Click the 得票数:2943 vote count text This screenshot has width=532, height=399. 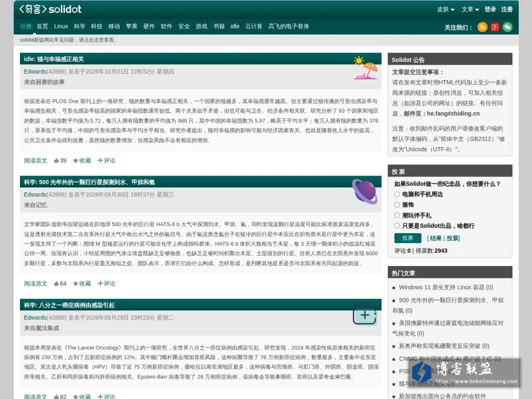point(431,250)
